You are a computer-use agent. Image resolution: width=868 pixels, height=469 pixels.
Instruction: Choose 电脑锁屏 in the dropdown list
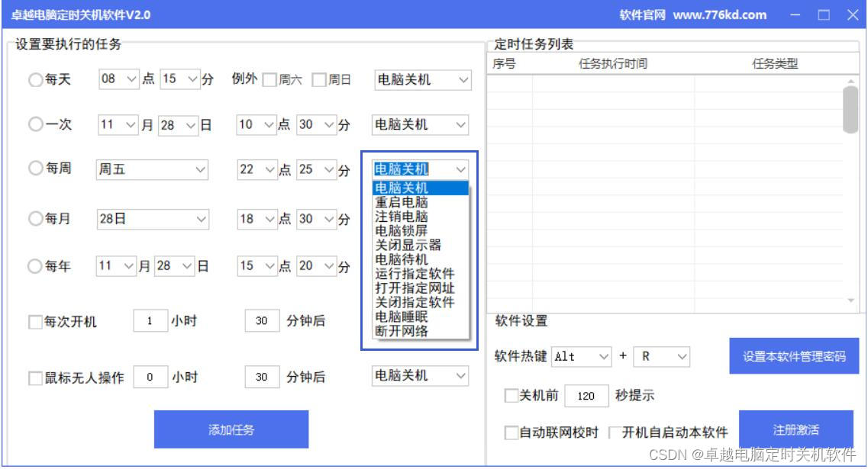coord(421,231)
